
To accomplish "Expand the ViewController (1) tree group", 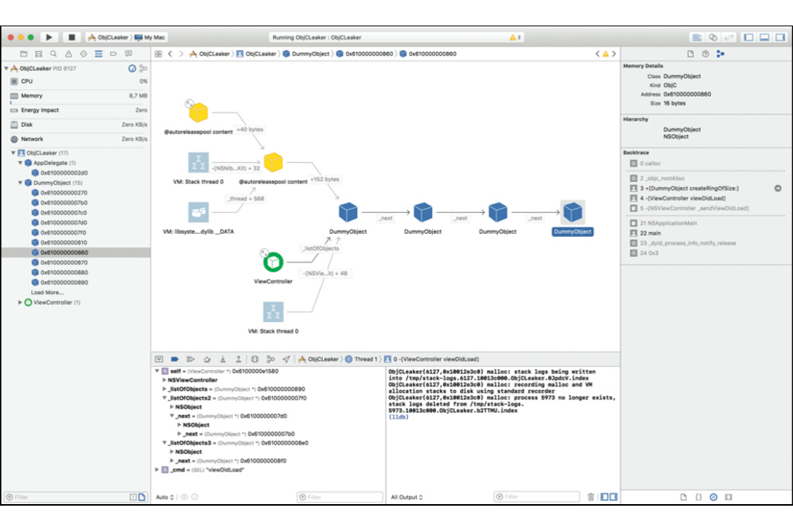I will point(21,302).
